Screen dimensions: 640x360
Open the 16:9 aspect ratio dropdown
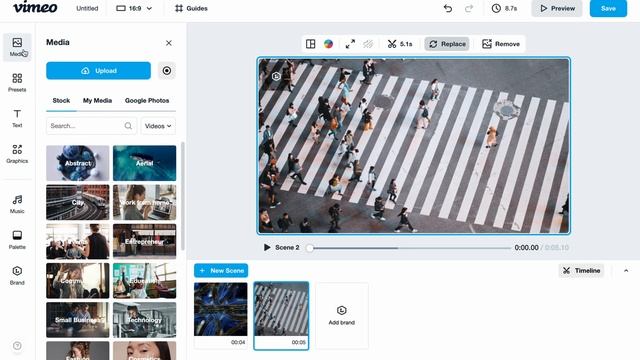click(x=134, y=8)
